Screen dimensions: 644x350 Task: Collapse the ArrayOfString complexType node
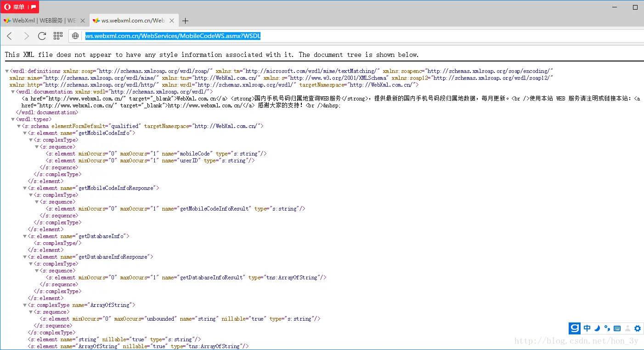coord(25,305)
